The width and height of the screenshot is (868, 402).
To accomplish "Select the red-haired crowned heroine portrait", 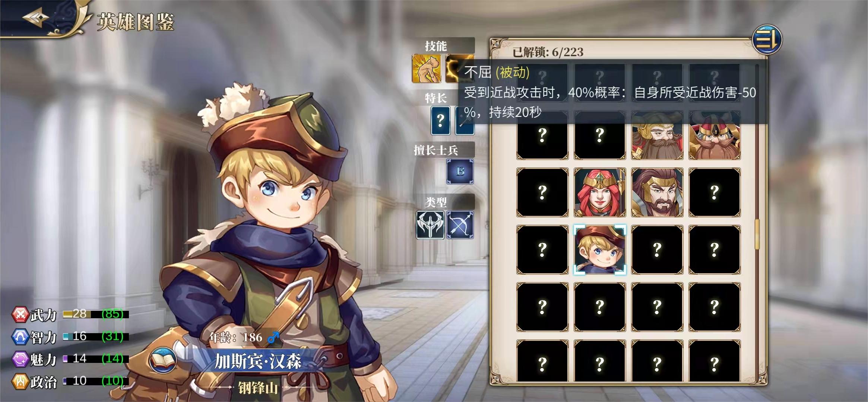I will click(600, 192).
